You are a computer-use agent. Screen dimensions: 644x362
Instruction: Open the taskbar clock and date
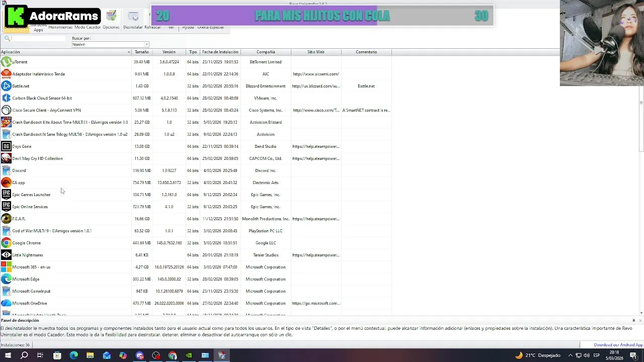click(x=614, y=355)
